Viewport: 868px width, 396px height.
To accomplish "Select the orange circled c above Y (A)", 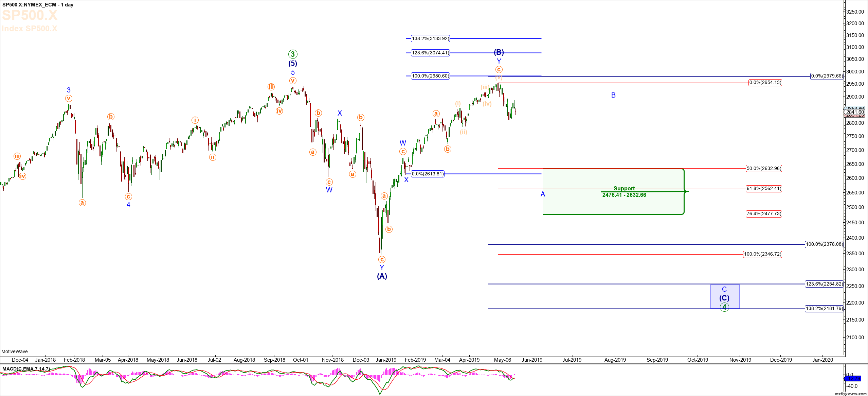I will [x=382, y=259].
